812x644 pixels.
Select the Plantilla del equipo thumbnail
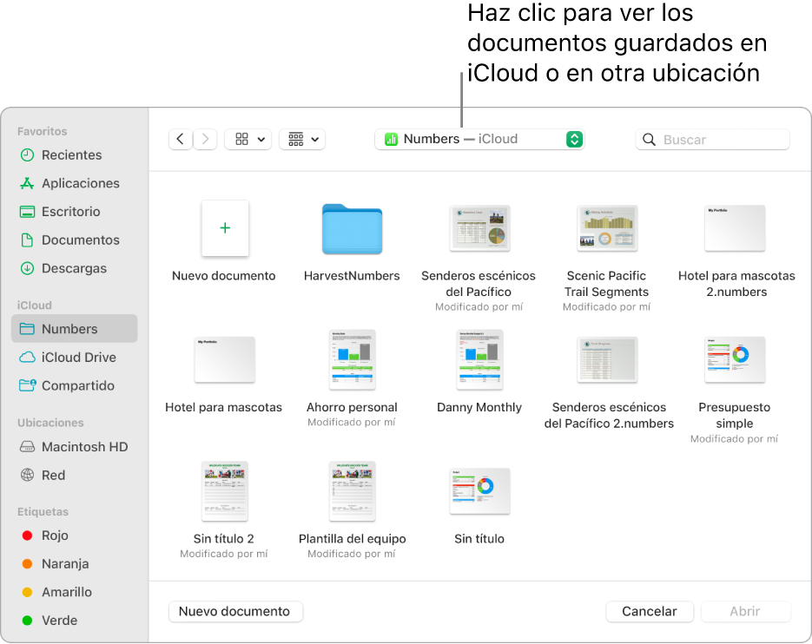pos(352,491)
